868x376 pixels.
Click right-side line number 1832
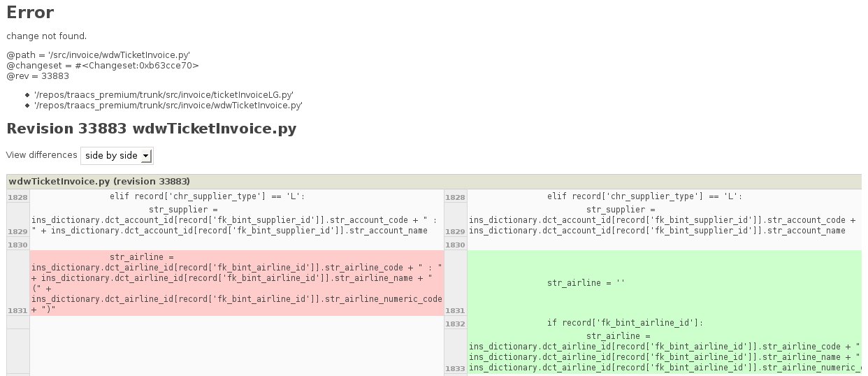click(455, 324)
